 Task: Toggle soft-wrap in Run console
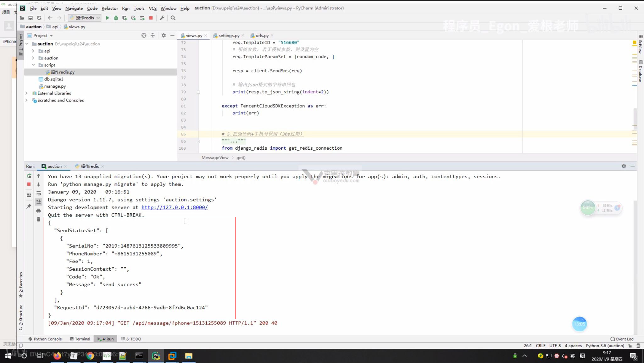pyautogui.click(x=38, y=193)
